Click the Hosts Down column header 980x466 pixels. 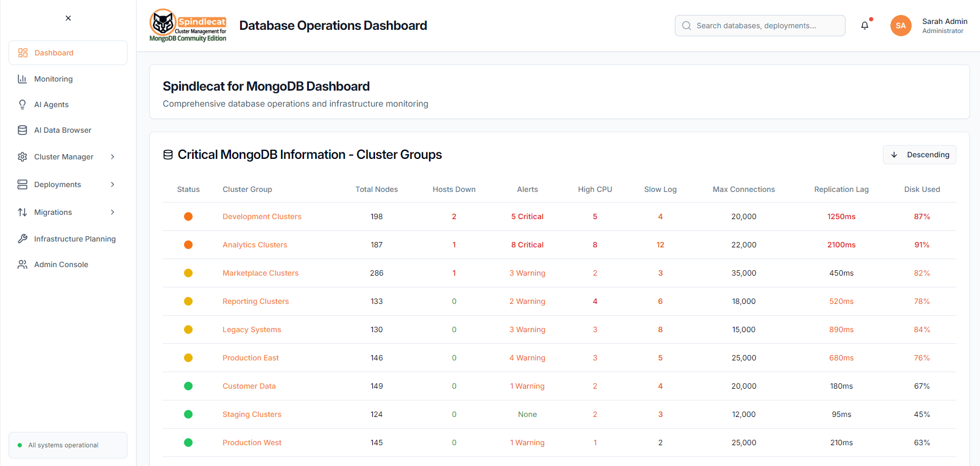coord(454,189)
